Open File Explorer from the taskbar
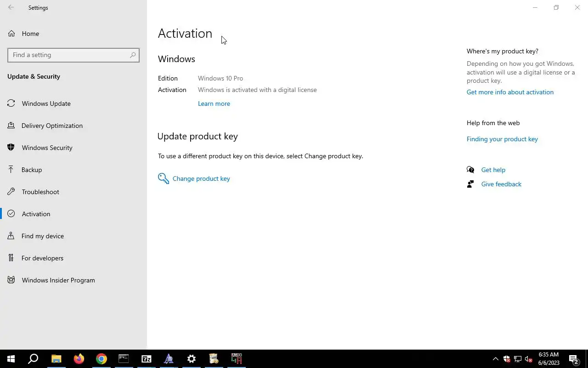The height and width of the screenshot is (368, 588). [x=56, y=359]
